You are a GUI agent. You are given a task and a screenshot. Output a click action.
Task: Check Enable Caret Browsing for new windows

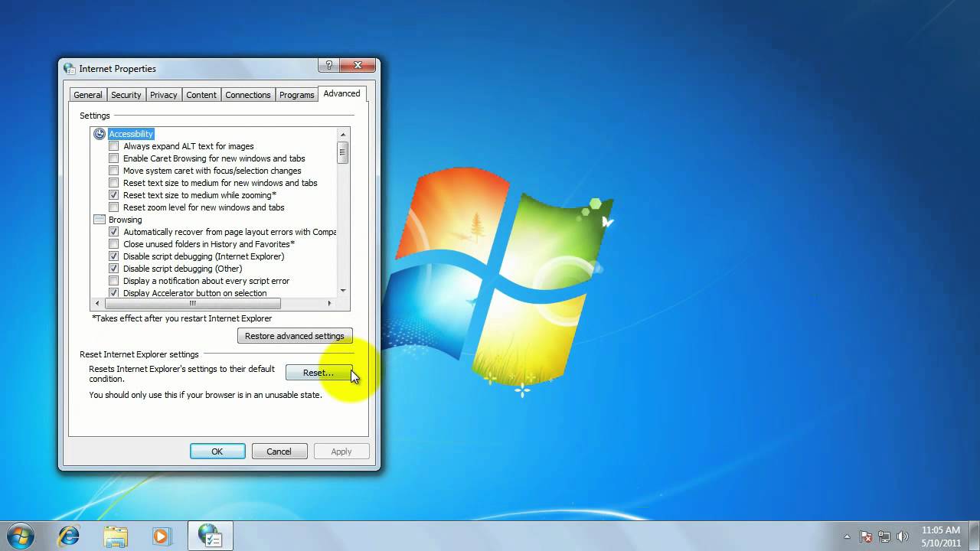coord(114,158)
